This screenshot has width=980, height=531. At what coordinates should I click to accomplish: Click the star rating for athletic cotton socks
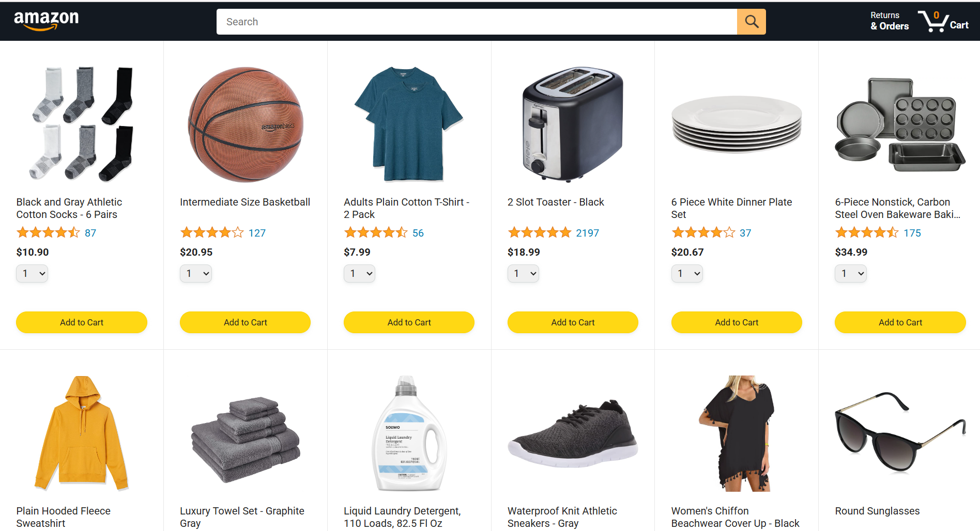click(48, 233)
